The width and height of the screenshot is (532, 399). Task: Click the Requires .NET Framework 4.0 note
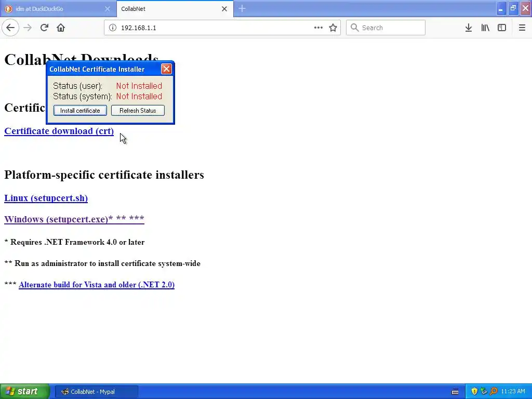point(74,242)
